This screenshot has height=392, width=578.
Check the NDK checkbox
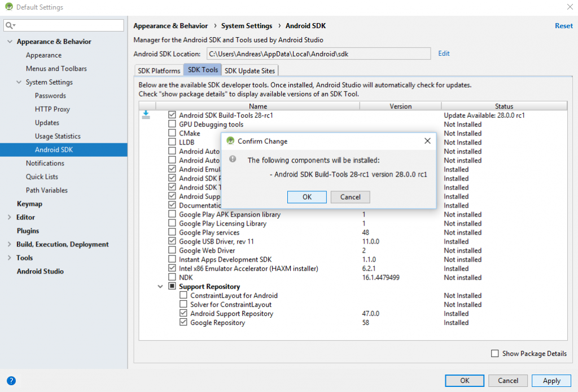pyautogui.click(x=172, y=277)
